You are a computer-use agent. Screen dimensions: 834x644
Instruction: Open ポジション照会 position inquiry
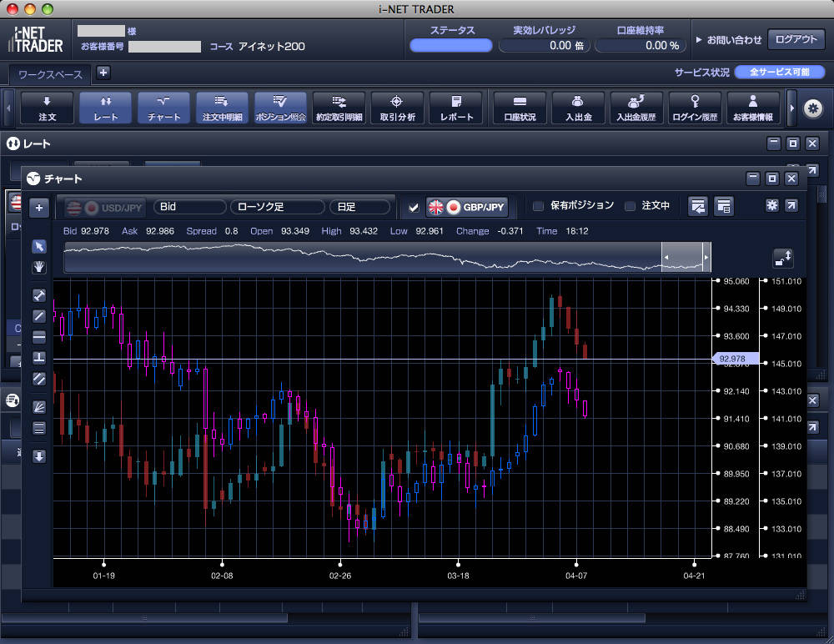pos(281,108)
